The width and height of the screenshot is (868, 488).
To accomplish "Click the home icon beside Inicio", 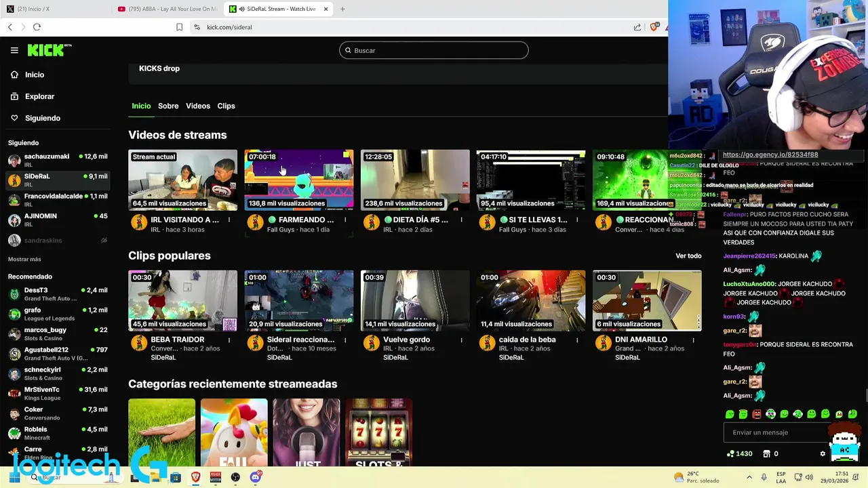I will pos(14,75).
